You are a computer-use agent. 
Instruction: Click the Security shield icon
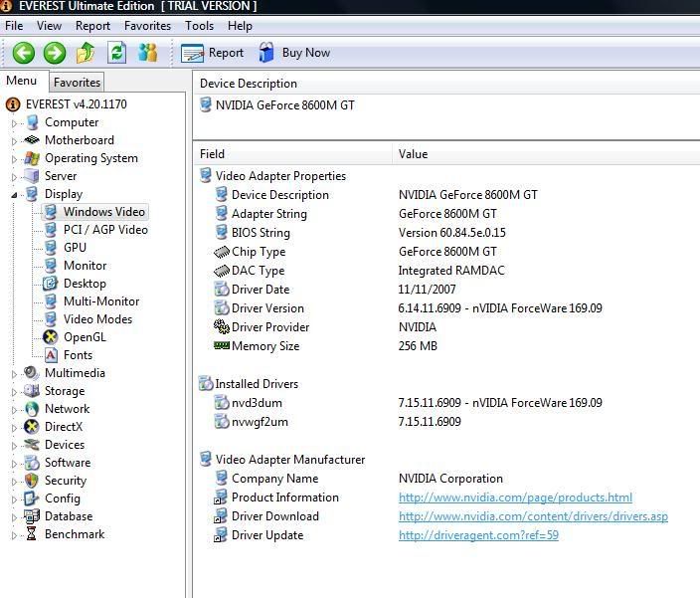coord(31,481)
